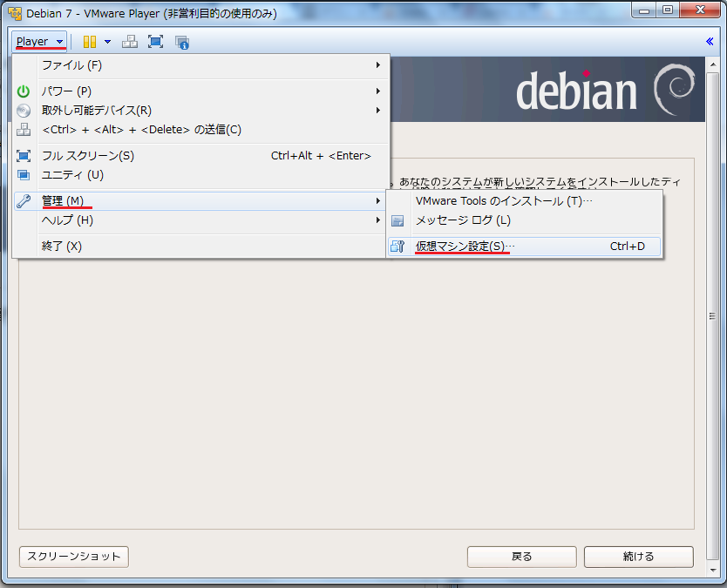Select VMware Tools のインストール (T)
This screenshot has width=727, height=588.
click(504, 201)
